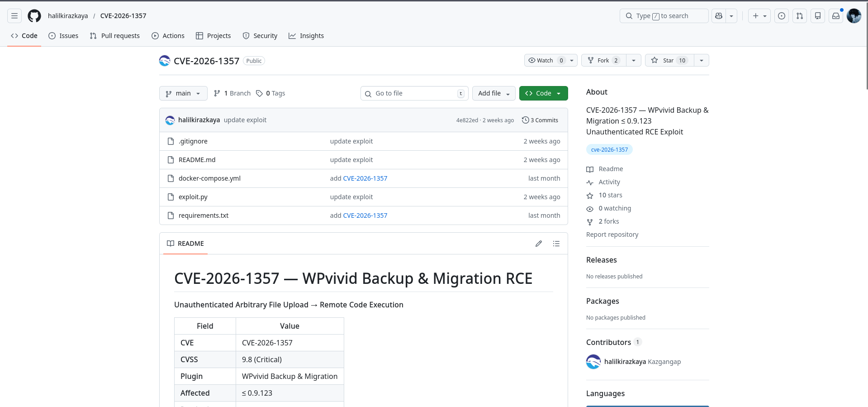Select the README tab heading
868x407 pixels.
(x=185, y=244)
